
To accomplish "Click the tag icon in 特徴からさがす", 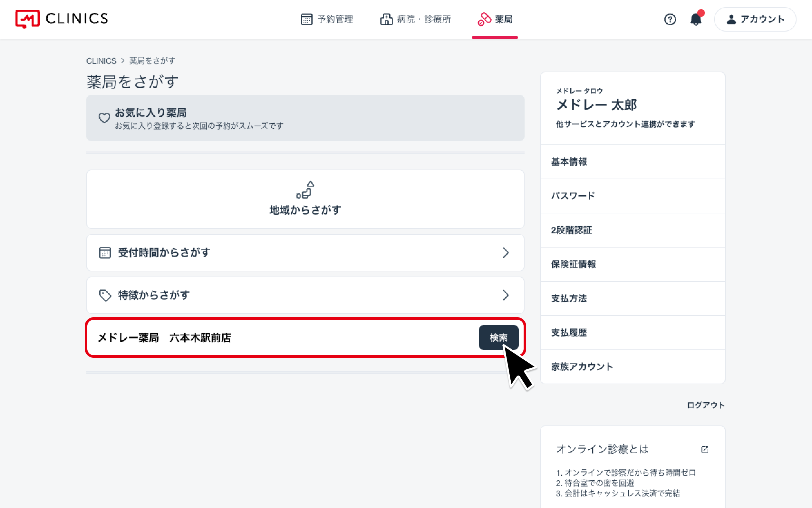I will [105, 295].
